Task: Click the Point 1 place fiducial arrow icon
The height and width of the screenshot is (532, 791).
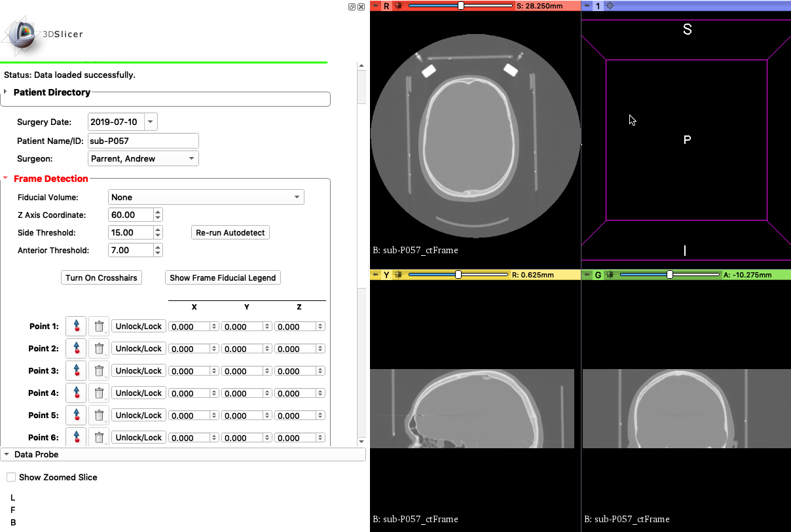Action: point(76,326)
